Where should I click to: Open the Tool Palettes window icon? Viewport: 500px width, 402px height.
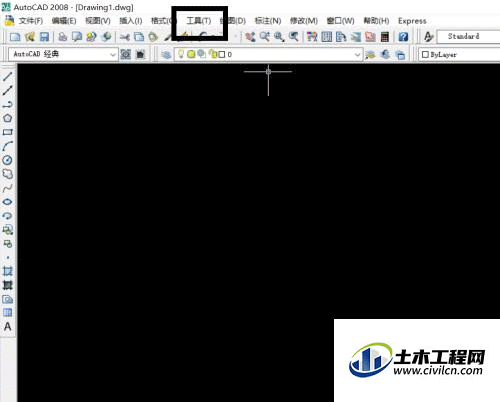click(x=341, y=37)
